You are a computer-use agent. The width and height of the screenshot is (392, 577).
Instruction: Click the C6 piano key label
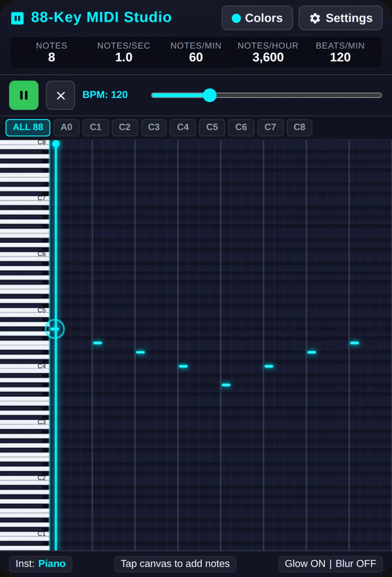tap(42, 254)
